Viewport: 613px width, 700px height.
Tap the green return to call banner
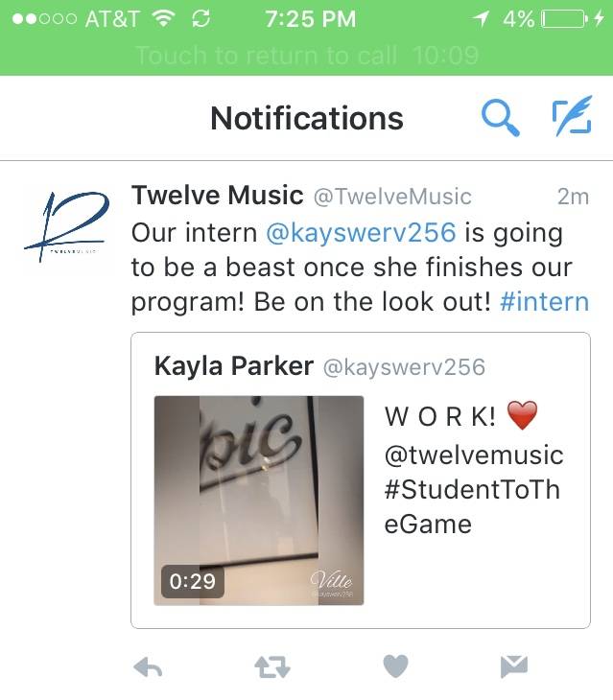click(306, 56)
